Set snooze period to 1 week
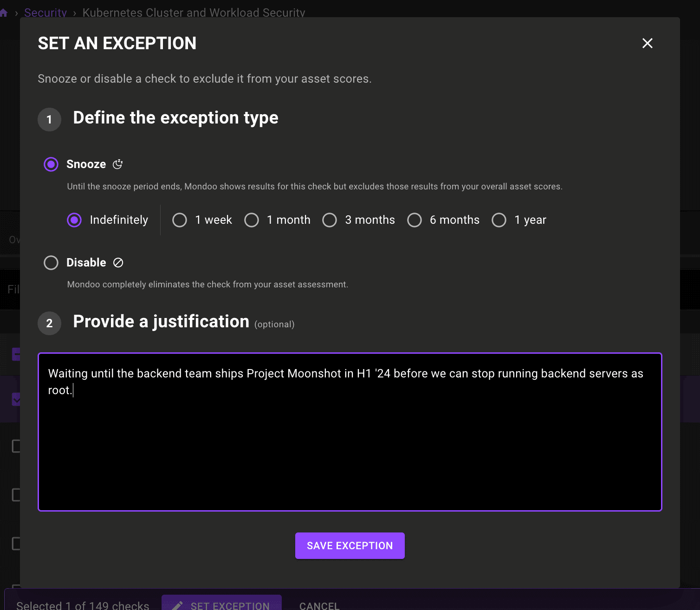Image resolution: width=700 pixels, height=610 pixels. [x=180, y=220]
